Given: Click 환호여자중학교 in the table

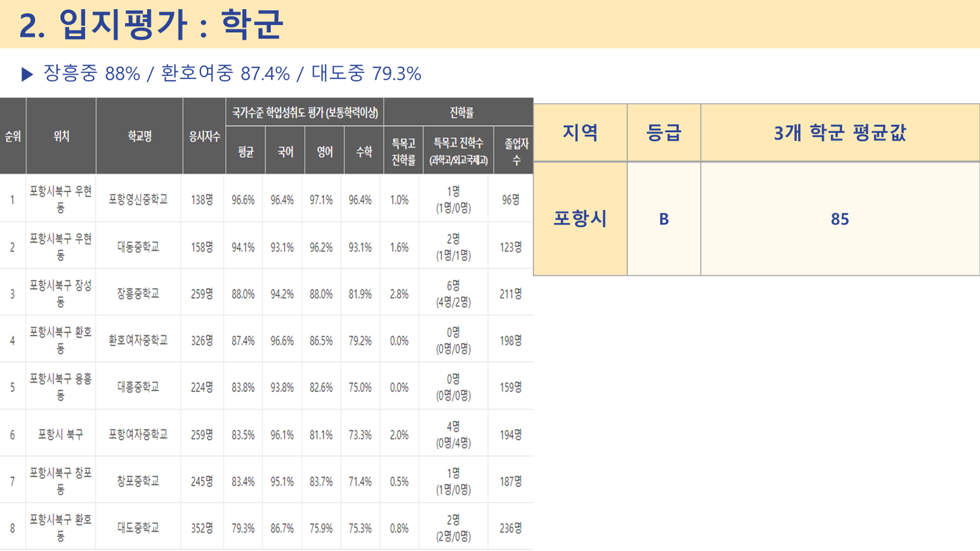Looking at the screenshot, I should coord(138,340).
